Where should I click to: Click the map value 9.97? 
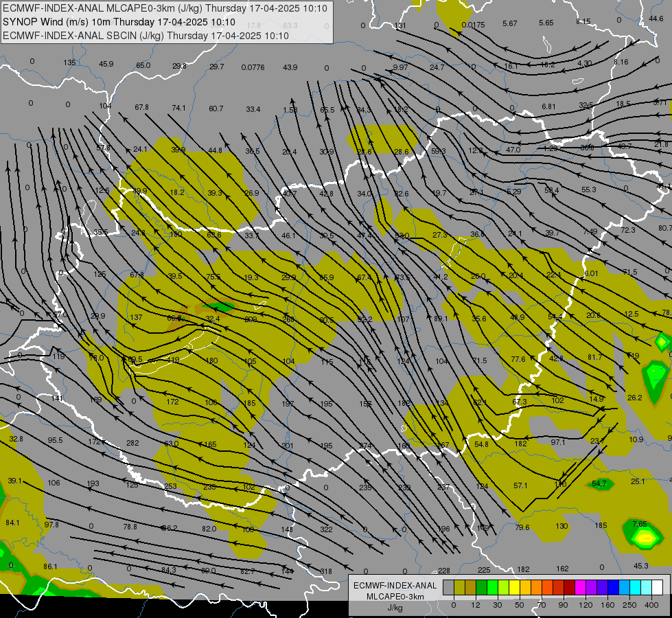coord(401,67)
